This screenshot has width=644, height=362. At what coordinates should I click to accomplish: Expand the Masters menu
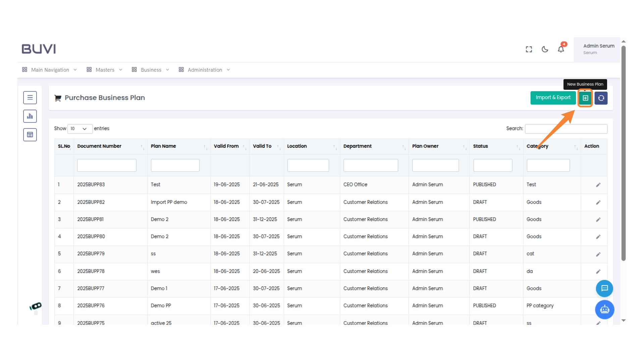[104, 70]
